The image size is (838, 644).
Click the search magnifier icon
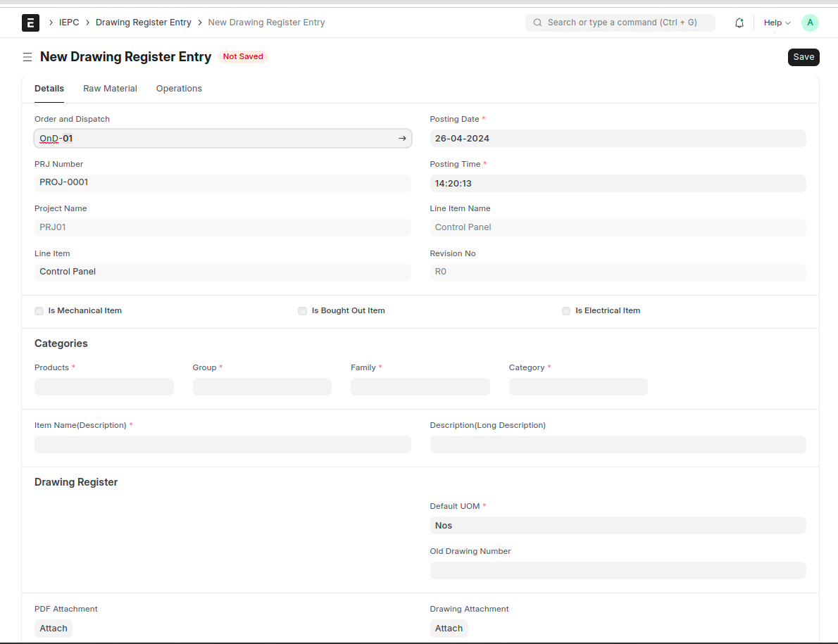[538, 23]
